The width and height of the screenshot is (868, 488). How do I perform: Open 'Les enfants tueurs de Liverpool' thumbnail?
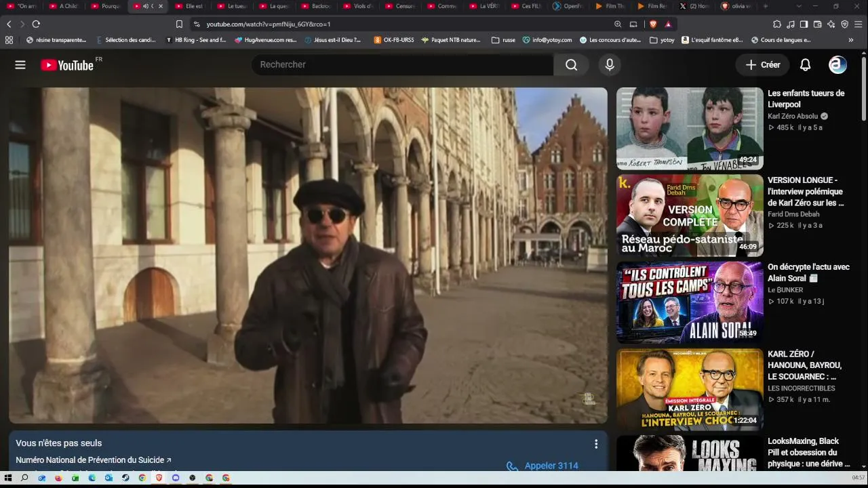690,129
